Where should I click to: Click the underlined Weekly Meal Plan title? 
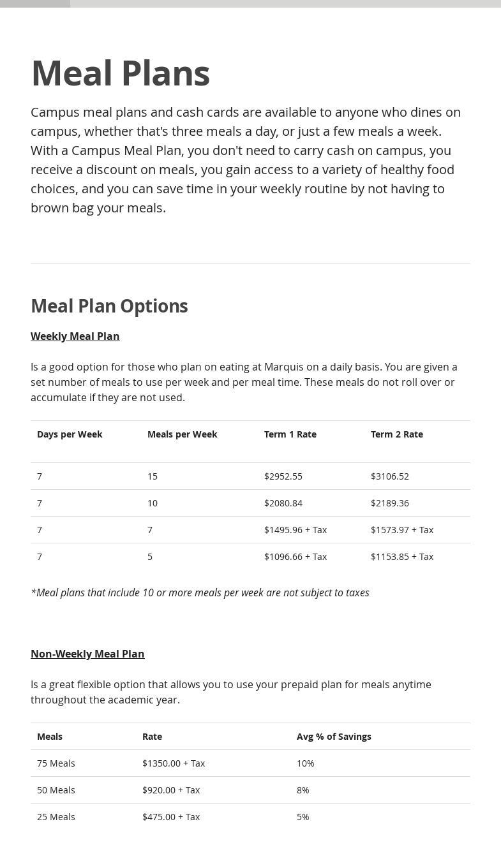point(75,336)
